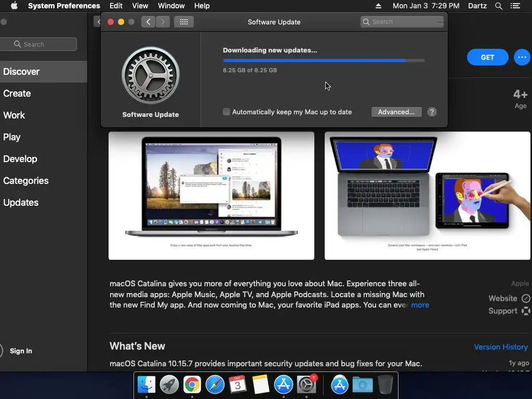Open the View menu
Screen dimensions: 532x399
tap(140, 6)
